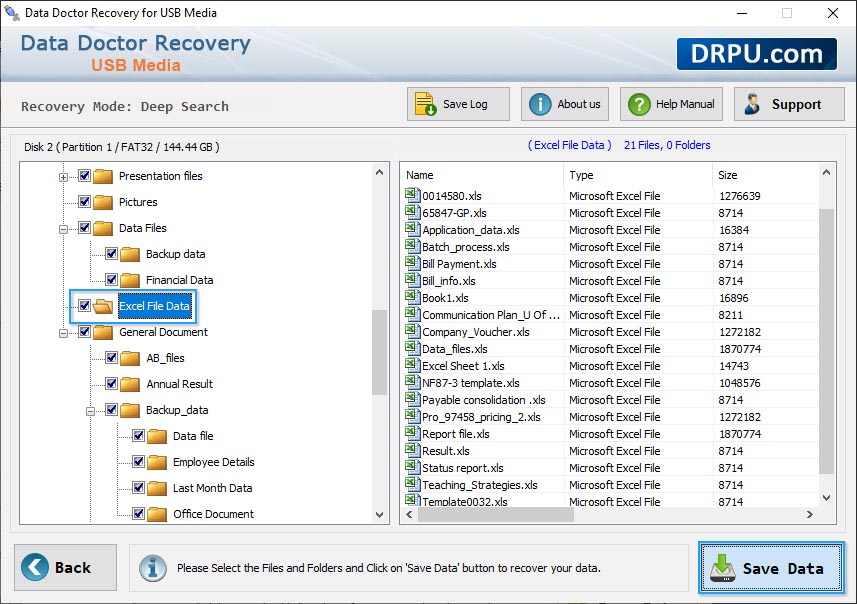Click the Save Log button label
Viewport: 857px width, 604px height.
(465, 104)
